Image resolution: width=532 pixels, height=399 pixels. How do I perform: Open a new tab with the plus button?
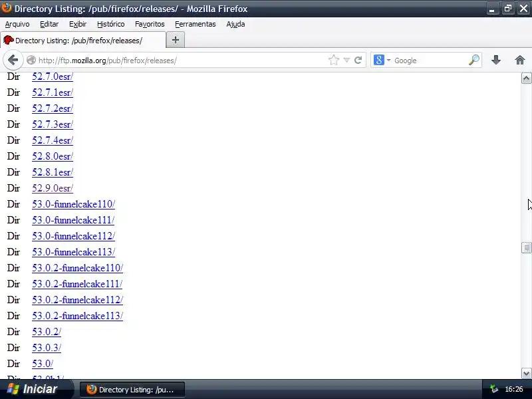(176, 40)
